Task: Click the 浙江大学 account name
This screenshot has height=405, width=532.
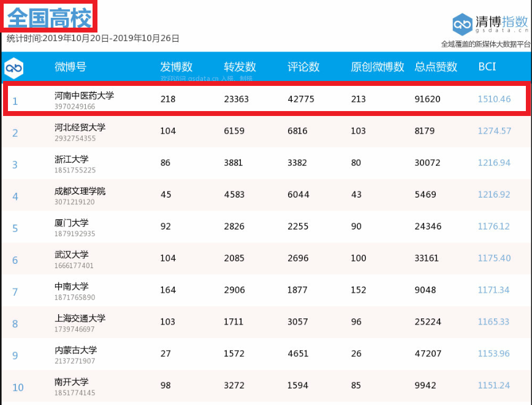Action: [71, 160]
